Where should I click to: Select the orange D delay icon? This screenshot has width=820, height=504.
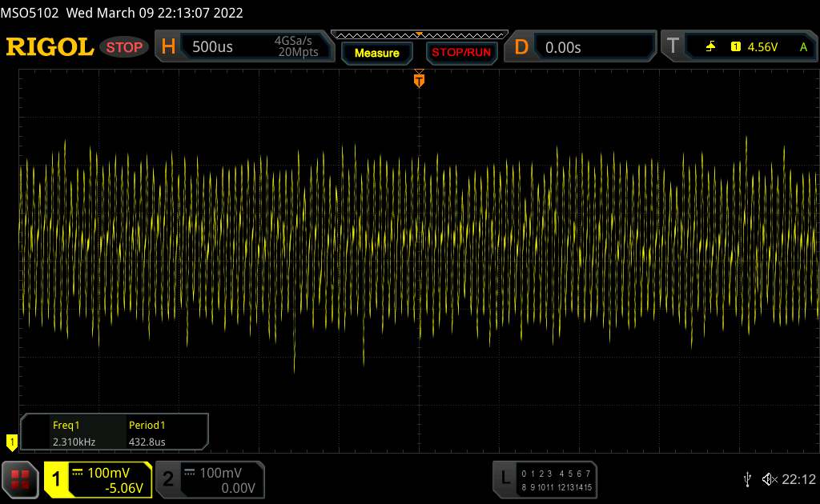pyautogui.click(x=521, y=47)
